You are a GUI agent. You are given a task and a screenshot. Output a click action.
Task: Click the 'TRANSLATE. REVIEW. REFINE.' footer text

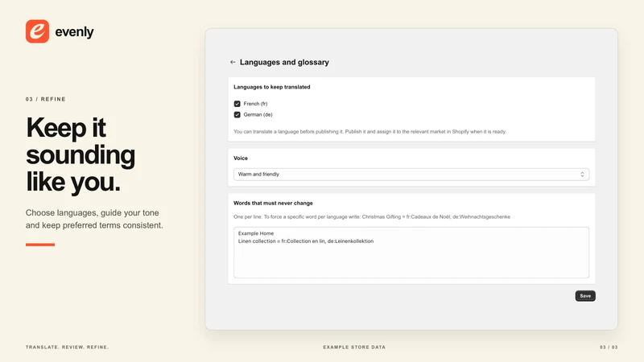click(67, 348)
